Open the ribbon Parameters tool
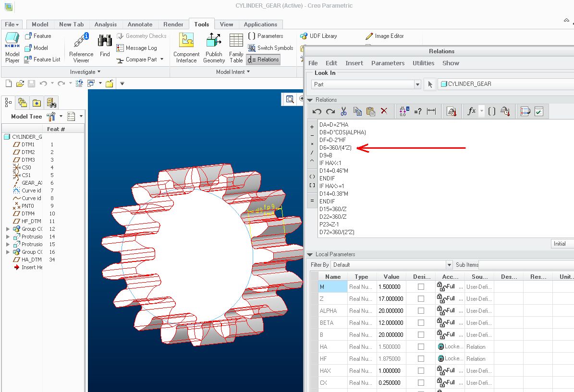 (266, 36)
